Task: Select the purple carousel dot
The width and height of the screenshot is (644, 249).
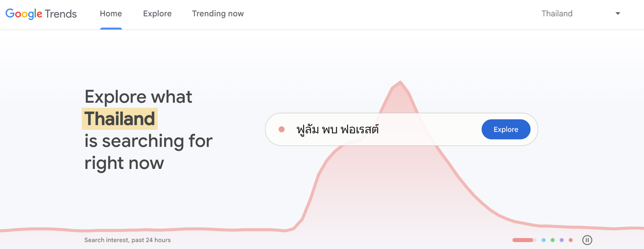Action: [561, 240]
